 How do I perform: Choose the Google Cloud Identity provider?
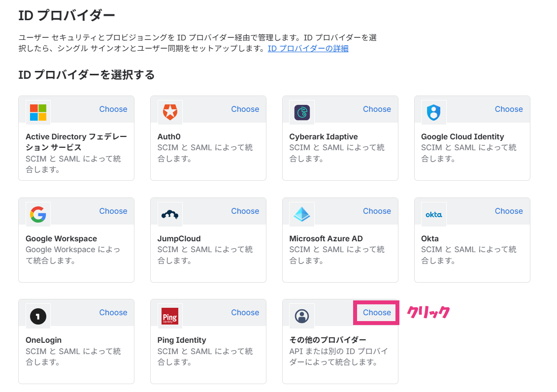click(x=509, y=109)
